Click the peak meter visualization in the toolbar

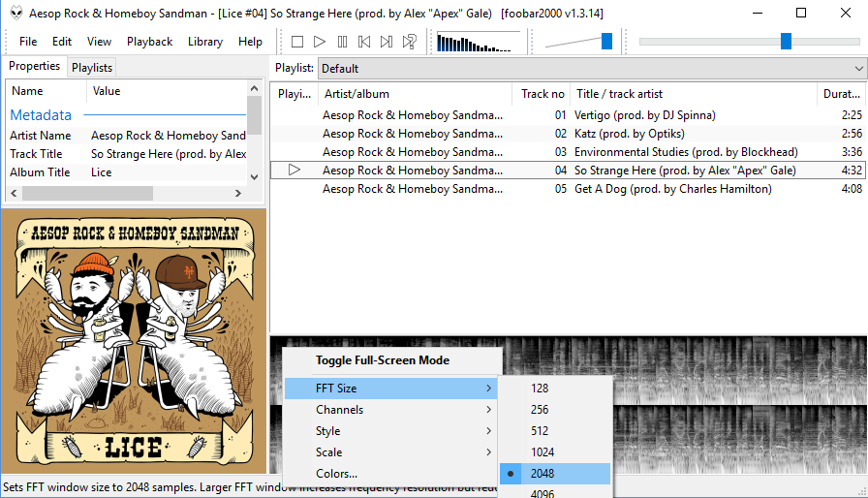[x=479, y=42]
